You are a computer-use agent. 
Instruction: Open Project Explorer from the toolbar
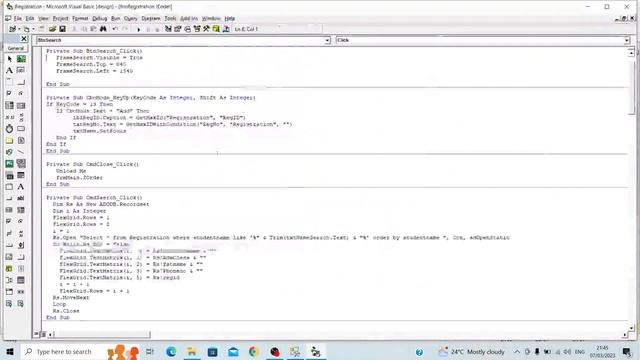point(168,29)
